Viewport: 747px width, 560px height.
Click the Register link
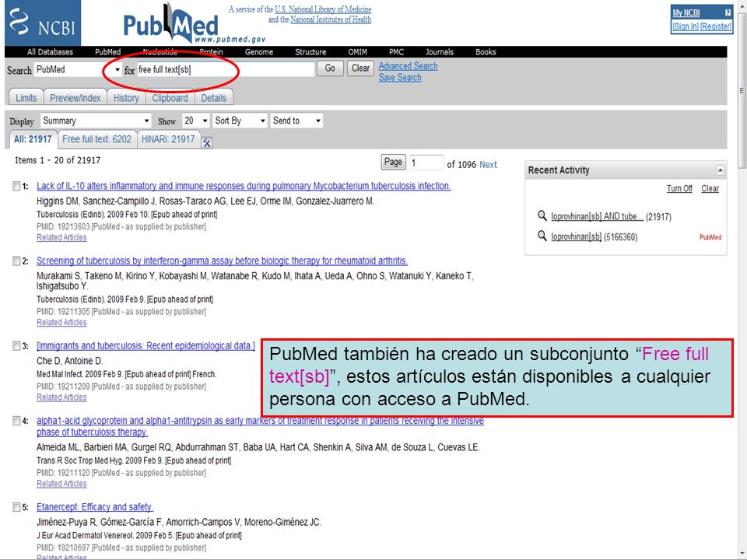[716, 26]
